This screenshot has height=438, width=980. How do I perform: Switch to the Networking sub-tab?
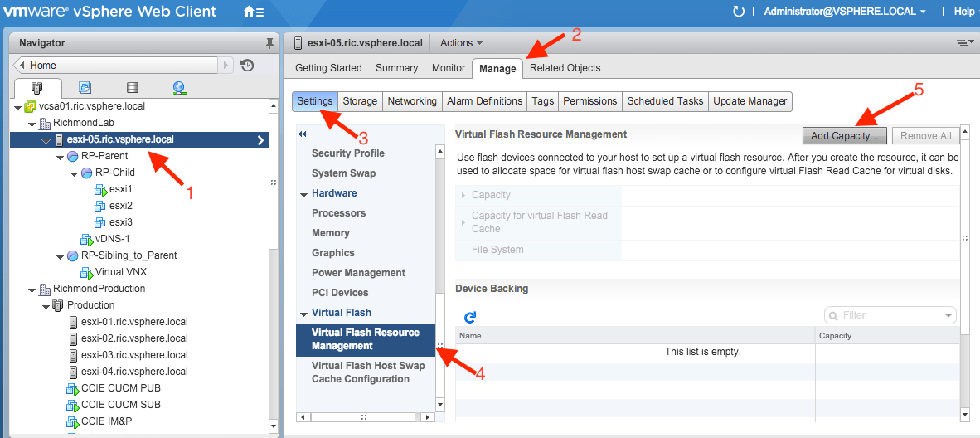(412, 101)
